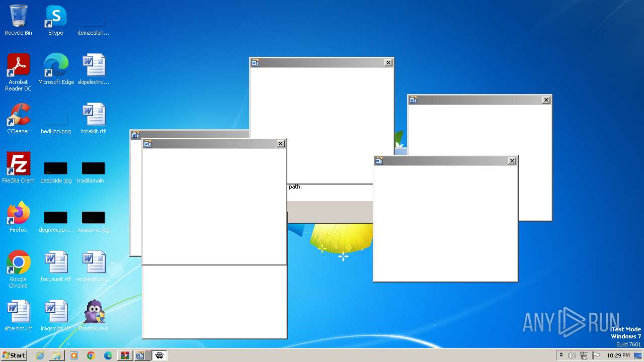The height and width of the screenshot is (362, 644).
Task: Open Acrobat Reader DC shortcut
Action: [x=18, y=72]
